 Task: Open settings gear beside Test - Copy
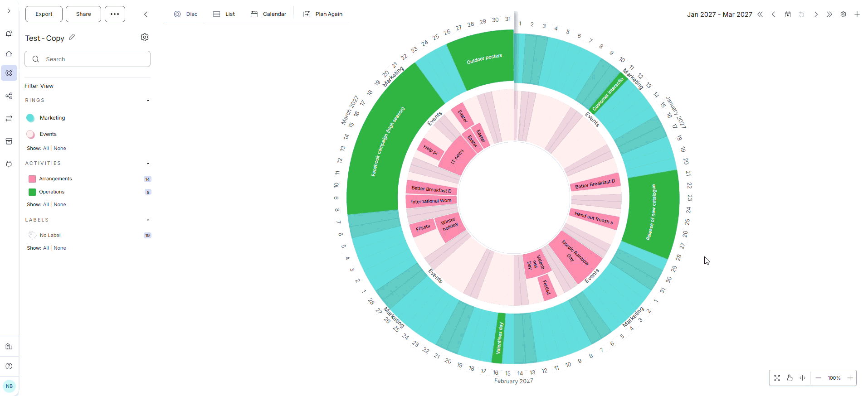[145, 37]
